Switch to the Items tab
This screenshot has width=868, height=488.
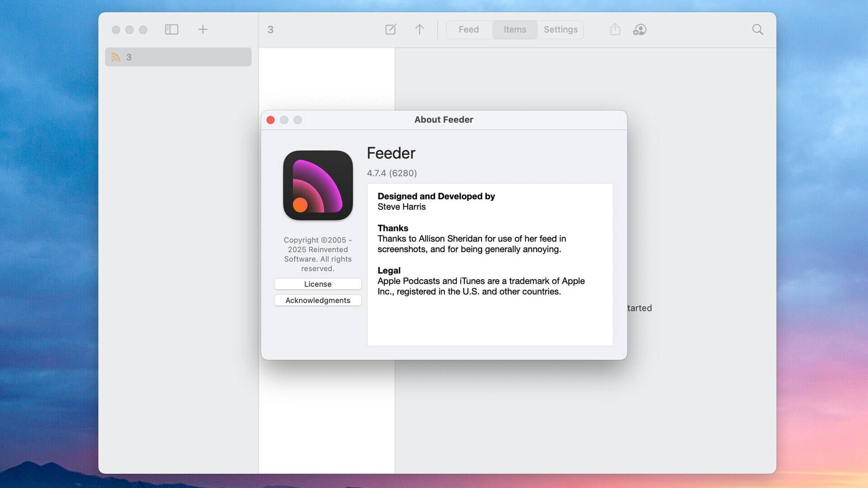515,30
